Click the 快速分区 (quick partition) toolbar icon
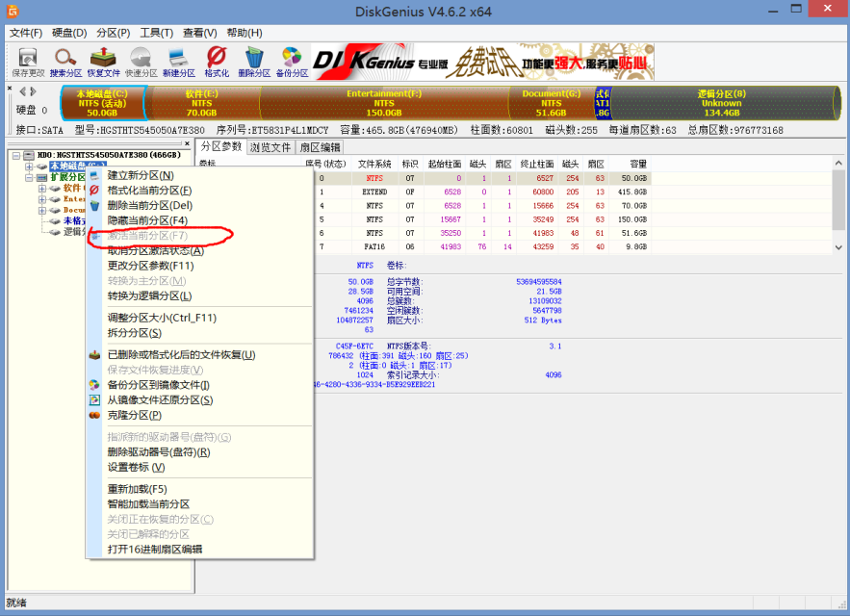 coord(142,61)
